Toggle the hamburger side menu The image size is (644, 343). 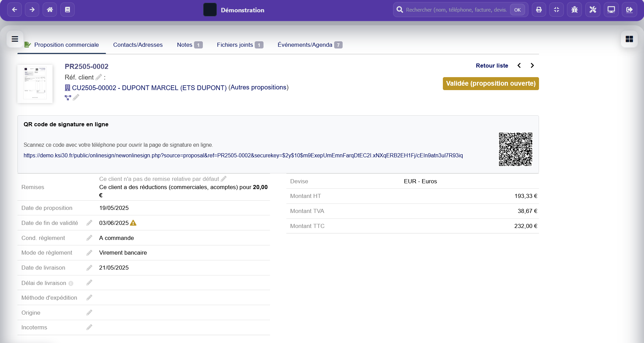[x=15, y=39]
